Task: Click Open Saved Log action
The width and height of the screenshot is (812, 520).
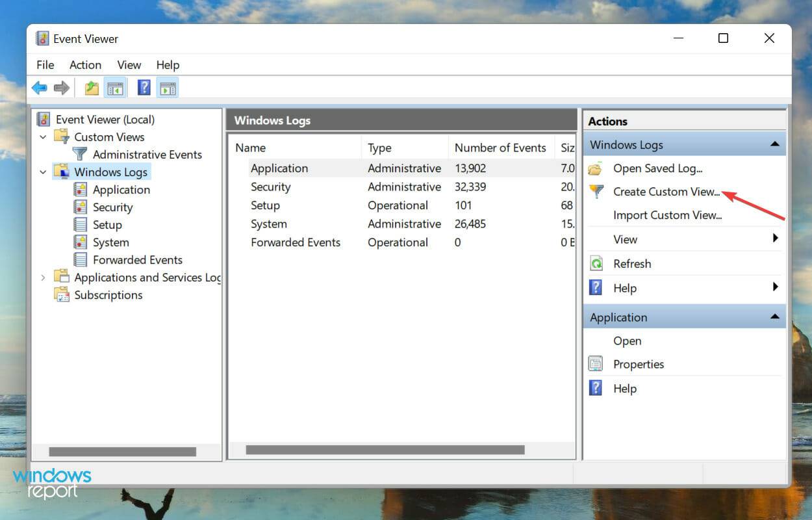Action: pos(657,168)
